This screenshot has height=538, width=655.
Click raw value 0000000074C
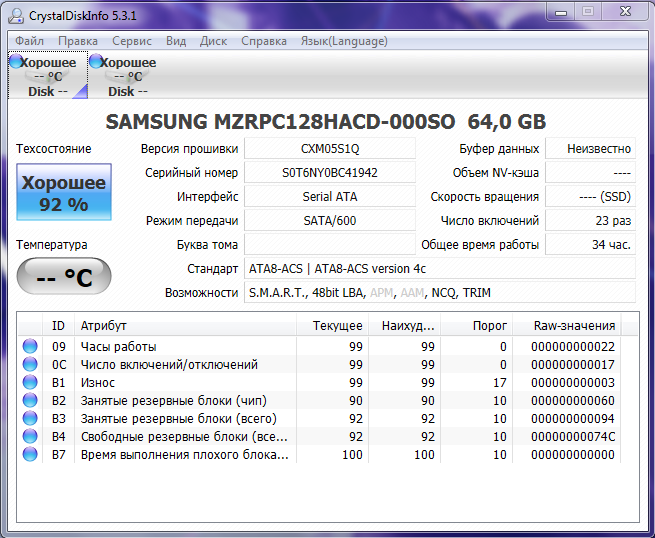573,436
